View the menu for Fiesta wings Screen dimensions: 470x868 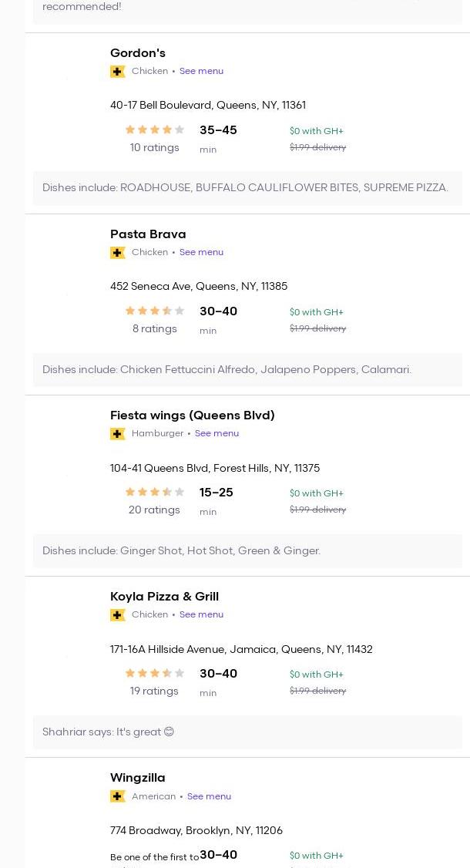[x=217, y=433]
